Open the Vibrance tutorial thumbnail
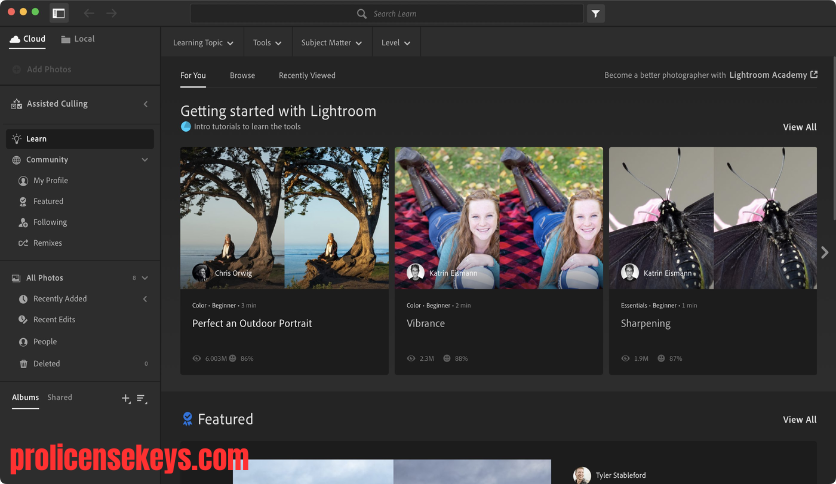Screen dimensions: 836x484 point(499,218)
